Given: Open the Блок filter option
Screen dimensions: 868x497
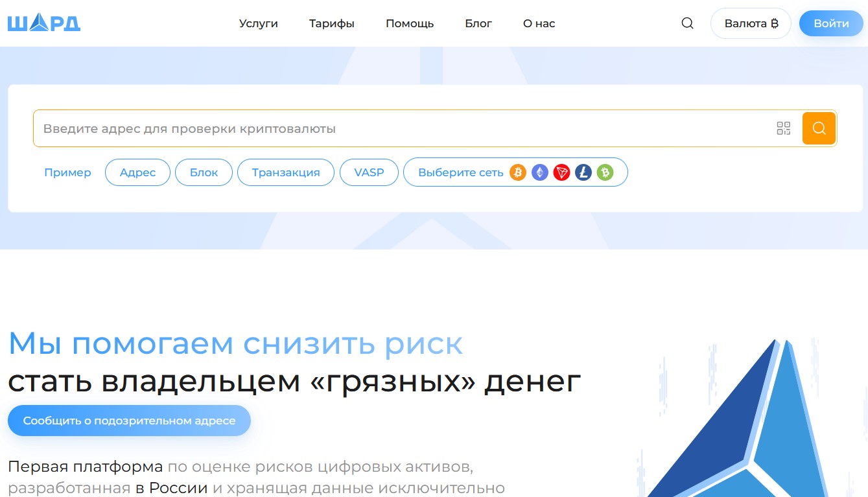Looking at the screenshot, I should tap(204, 172).
